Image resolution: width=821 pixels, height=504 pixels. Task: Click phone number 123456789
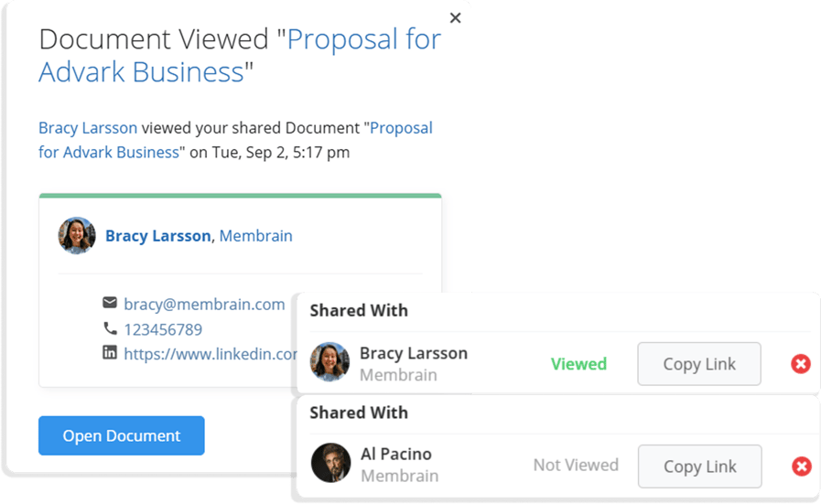(x=163, y=329)
